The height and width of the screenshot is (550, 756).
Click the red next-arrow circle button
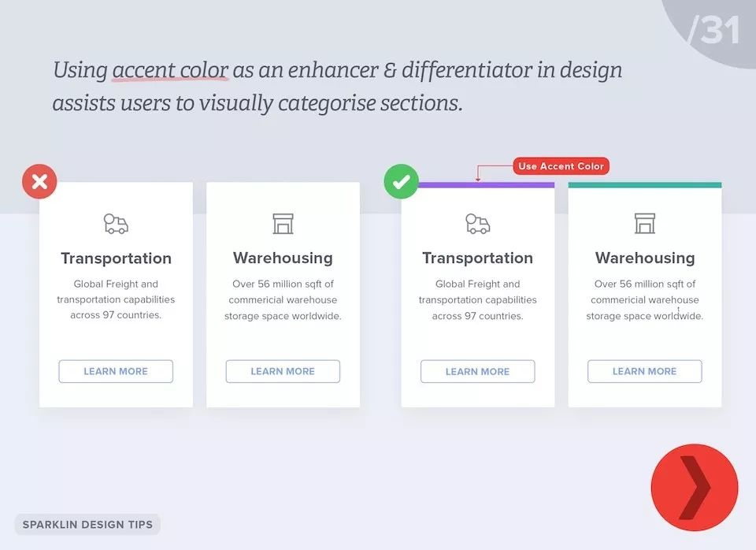tap(695, 487)
